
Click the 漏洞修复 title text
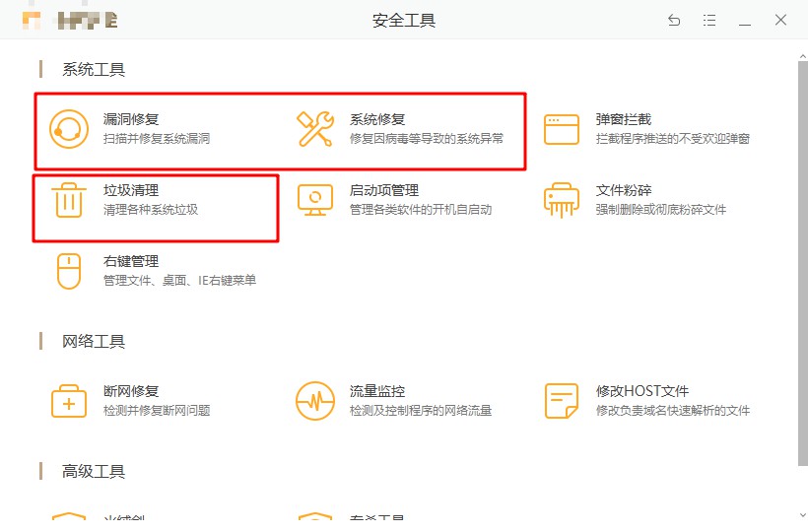tap(131, 120)
